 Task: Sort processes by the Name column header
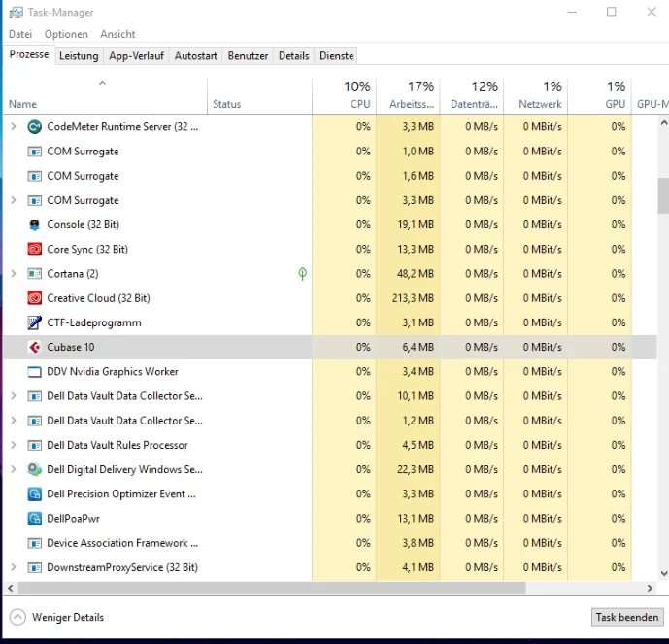[x=105, y=96]
